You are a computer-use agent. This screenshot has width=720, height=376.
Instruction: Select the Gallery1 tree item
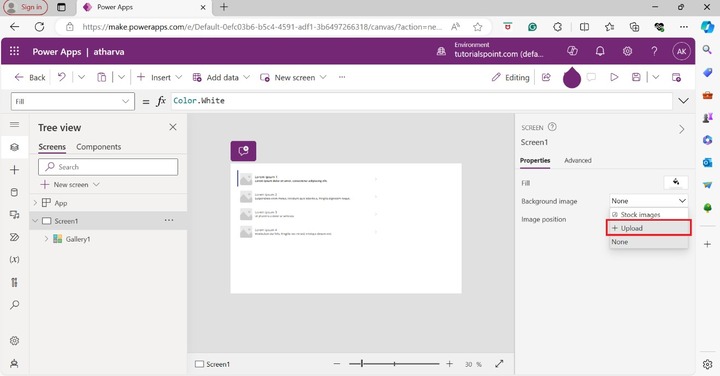(x=78, y=239)
